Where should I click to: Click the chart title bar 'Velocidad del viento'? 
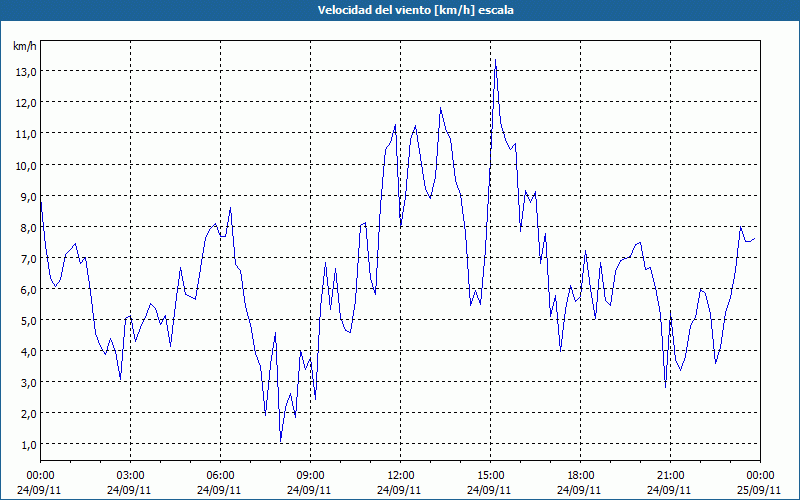[400, 10]
